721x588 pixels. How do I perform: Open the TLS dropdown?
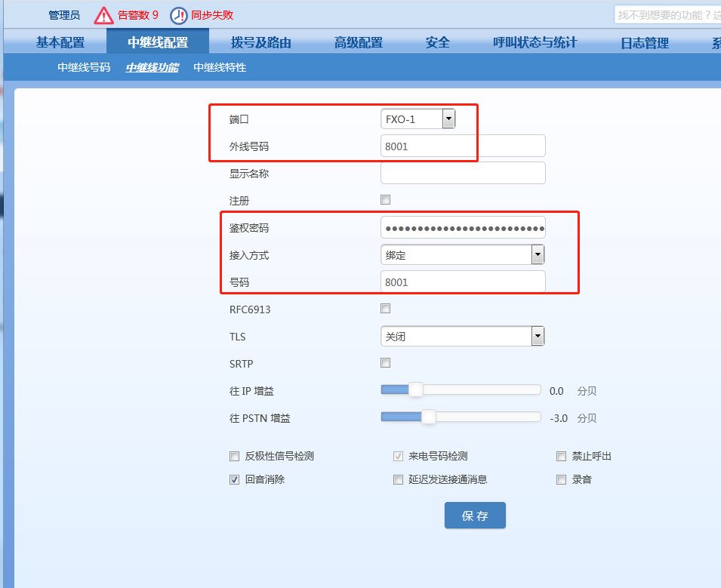[537, 336]
